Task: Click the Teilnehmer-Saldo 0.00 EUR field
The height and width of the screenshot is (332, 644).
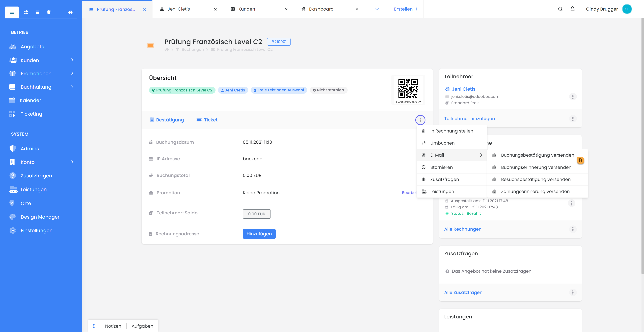Action: [256, 214]
